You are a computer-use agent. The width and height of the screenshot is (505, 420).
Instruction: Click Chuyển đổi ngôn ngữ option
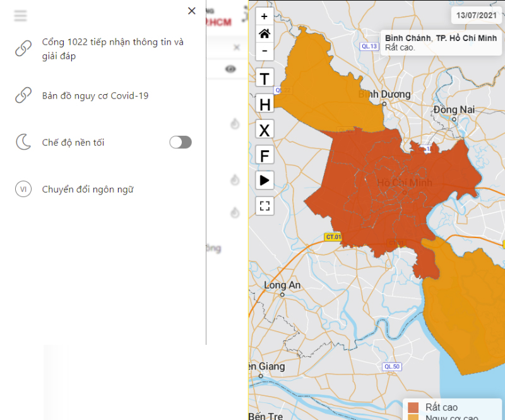[x=88, y=189]
